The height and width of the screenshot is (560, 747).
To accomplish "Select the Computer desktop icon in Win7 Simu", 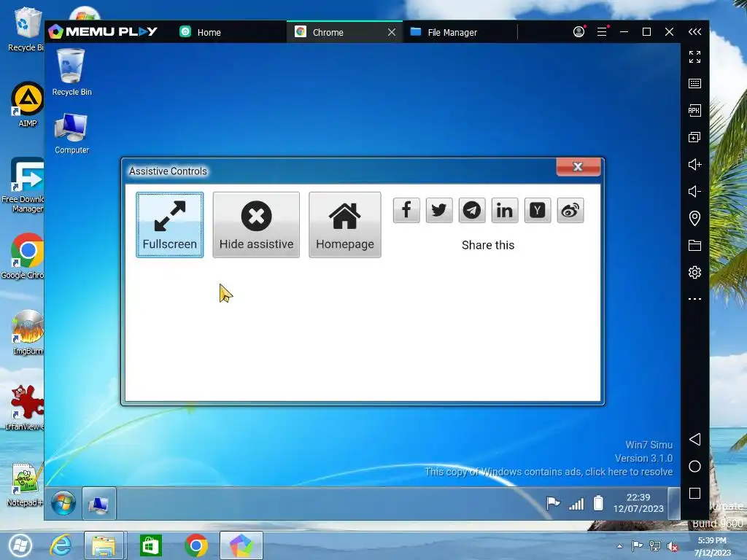I will pos(71,134).
